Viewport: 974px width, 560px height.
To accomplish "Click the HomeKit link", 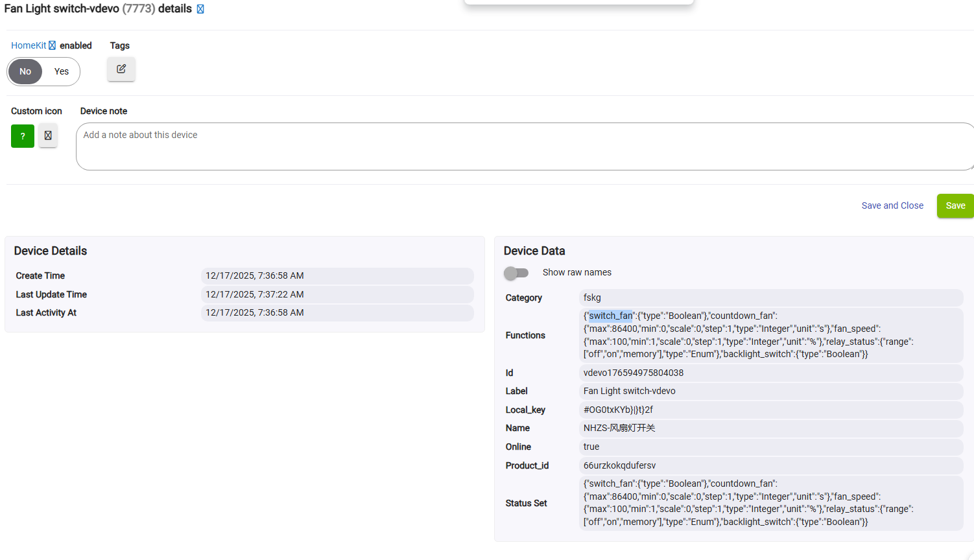I will (29, 45).
